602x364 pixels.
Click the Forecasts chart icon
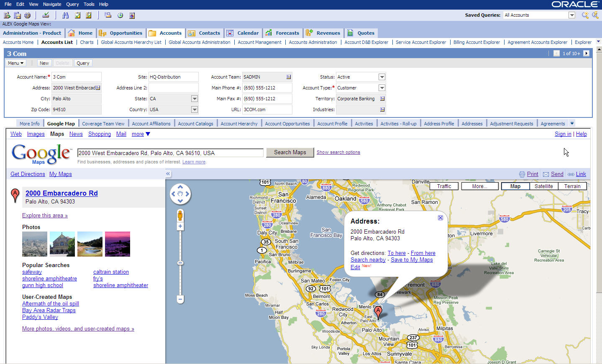(269, 33)
